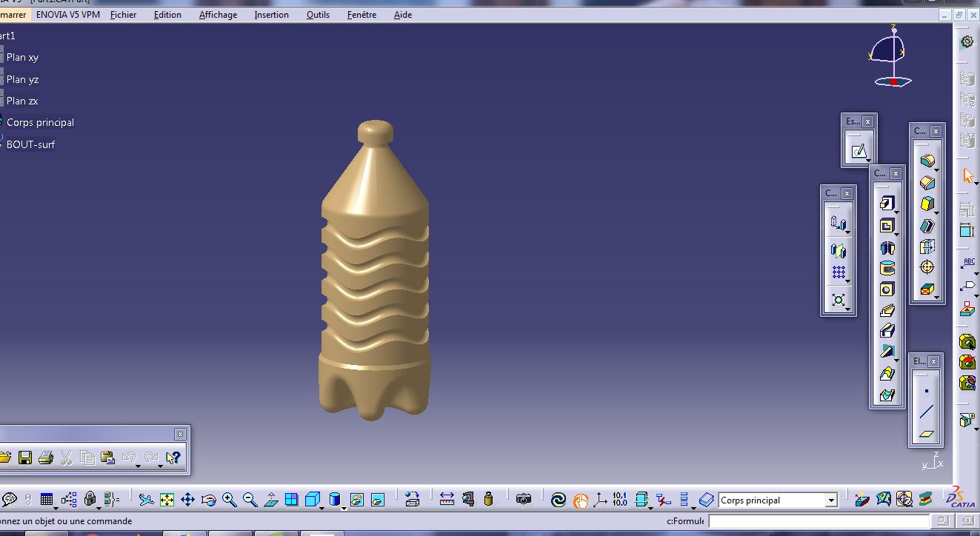Click the Print icon

[x=45, y=458]
